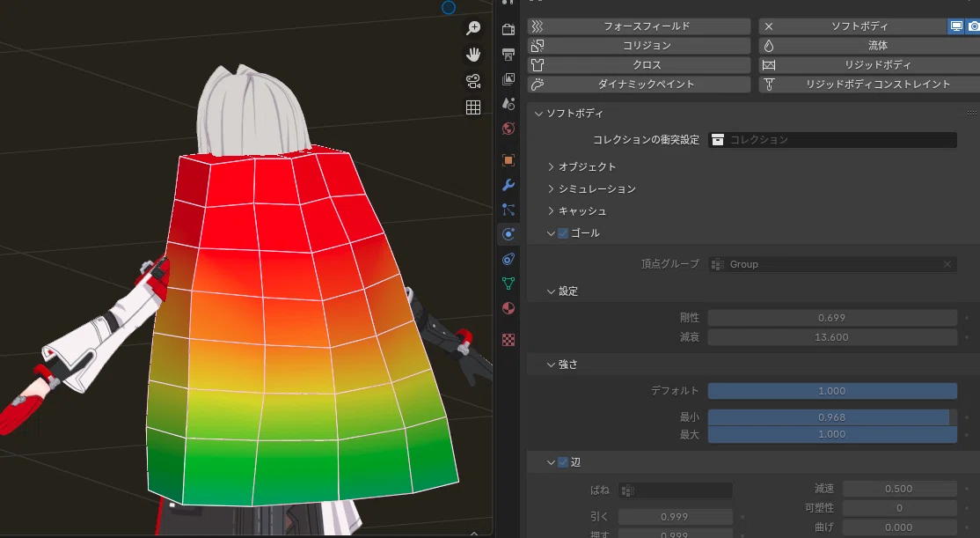Toggle soft body viewport display monitor icon
980x538 pixels.
[955, 26]
